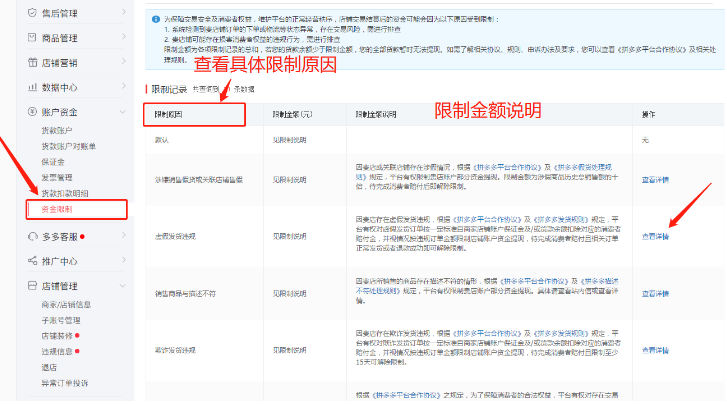The image size is (727, 404).
Task: Click the 限制原因 column header
Action: click(168, 114)
